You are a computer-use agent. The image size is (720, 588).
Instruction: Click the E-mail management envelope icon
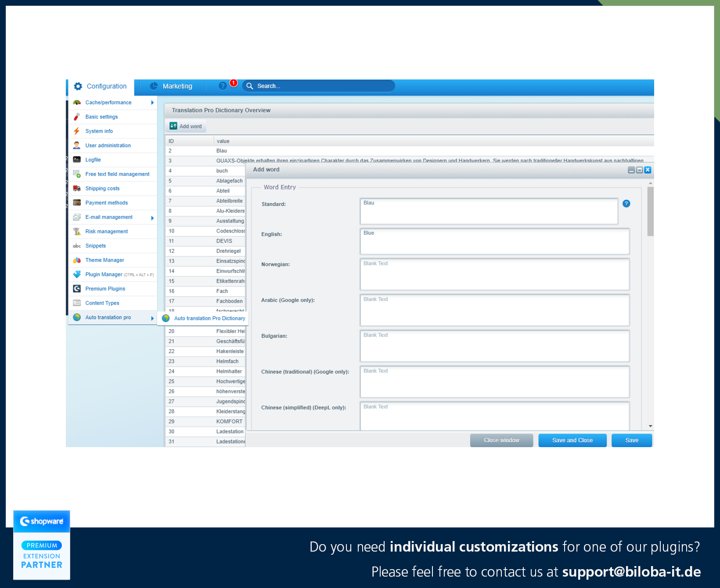[x=77, y=217]
